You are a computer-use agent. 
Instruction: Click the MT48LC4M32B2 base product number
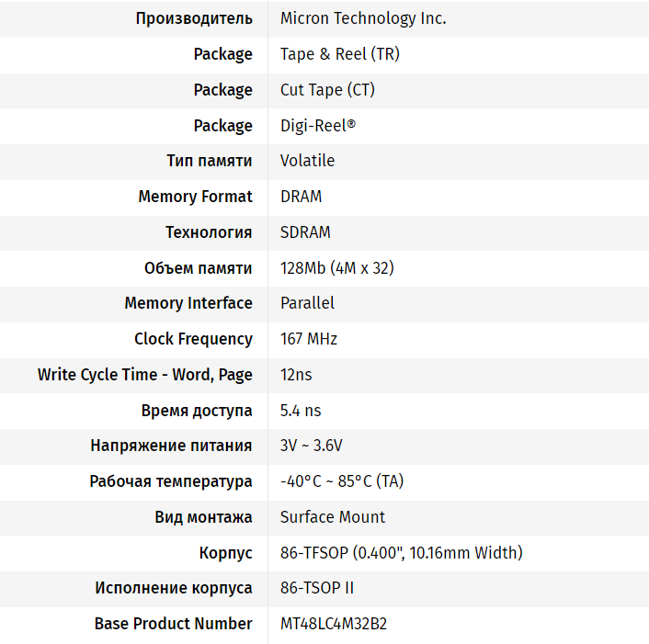(334, 625)
